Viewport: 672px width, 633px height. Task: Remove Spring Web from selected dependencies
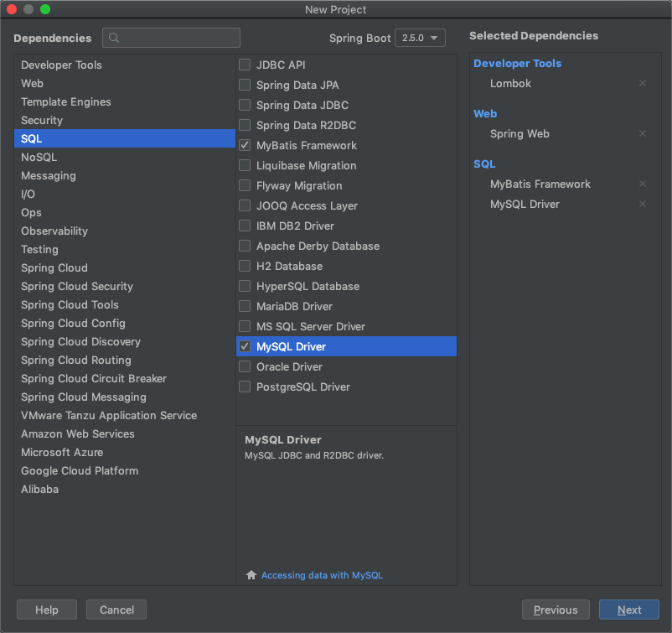tap(643, 133)
